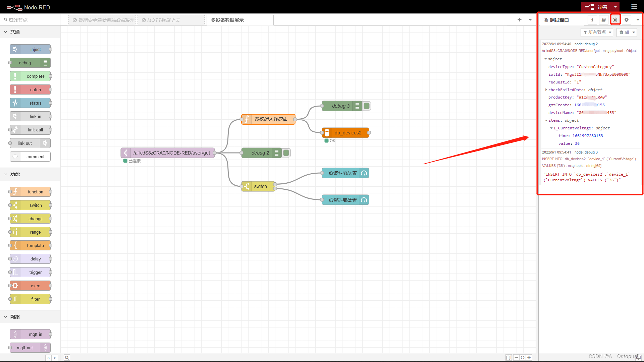Zoom in the canvas
This screenshot has height=362, width=644.
[529, 358]
